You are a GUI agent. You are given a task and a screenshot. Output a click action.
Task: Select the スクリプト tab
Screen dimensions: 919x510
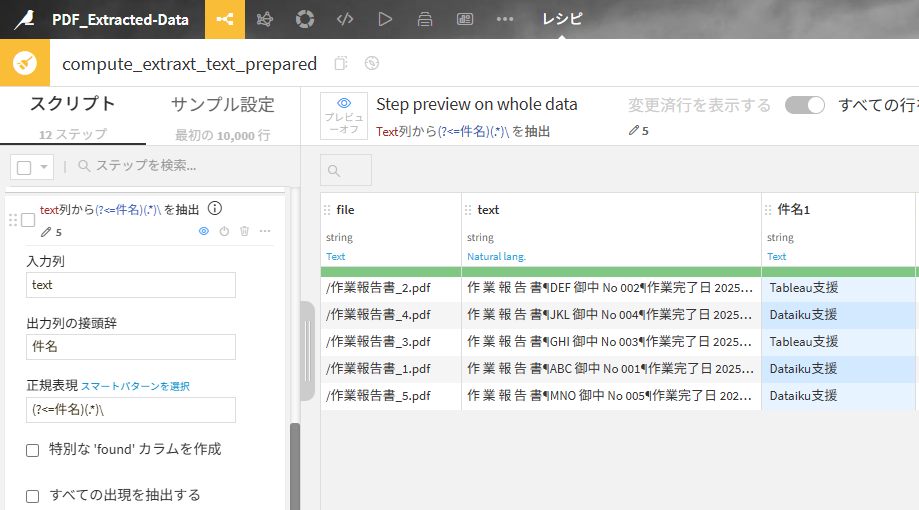tap(72, 105)
